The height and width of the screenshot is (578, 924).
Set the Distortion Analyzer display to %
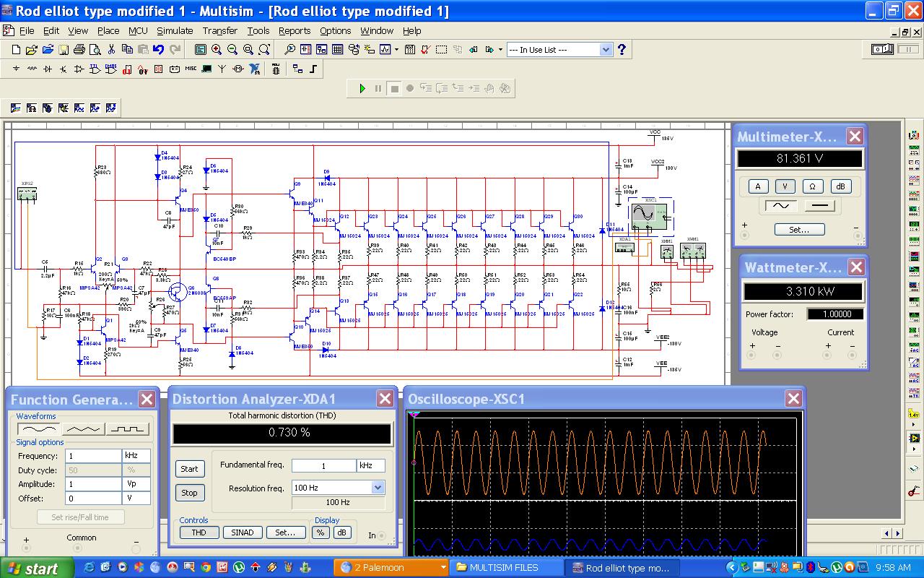click(x=321, y=532)
